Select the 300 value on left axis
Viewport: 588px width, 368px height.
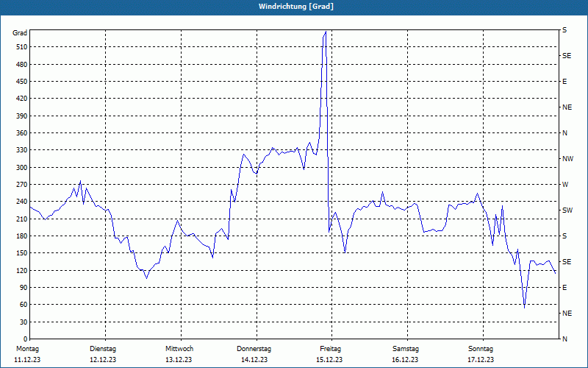[22, 167]
